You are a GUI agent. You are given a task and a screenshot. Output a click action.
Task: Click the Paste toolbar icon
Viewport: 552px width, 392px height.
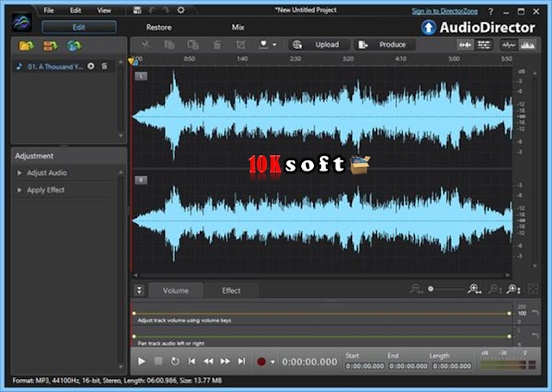click(x=193, y=45)
